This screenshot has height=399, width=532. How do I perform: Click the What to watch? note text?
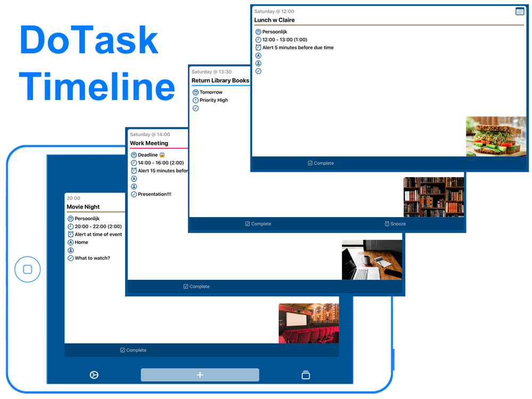pyautogui.click(x=92, y=258)
